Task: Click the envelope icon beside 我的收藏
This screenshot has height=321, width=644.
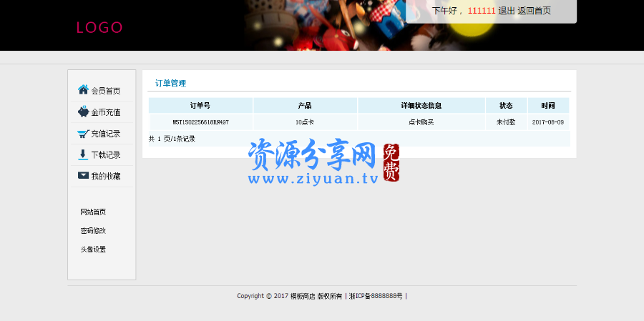Action: pos(84,176)
